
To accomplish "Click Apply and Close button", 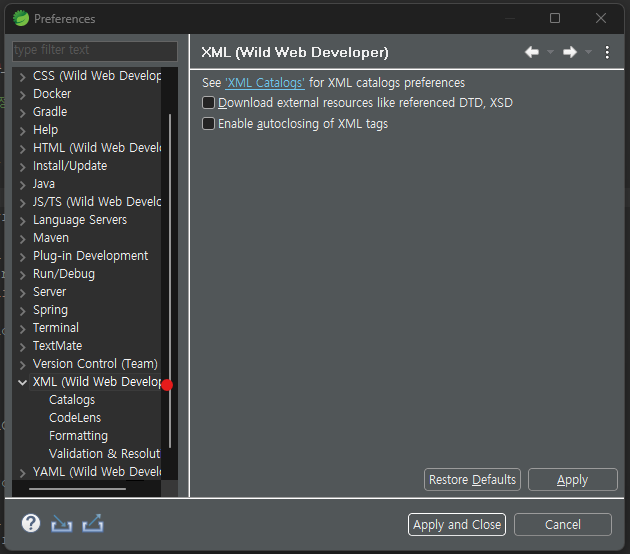I will [457, 525].
